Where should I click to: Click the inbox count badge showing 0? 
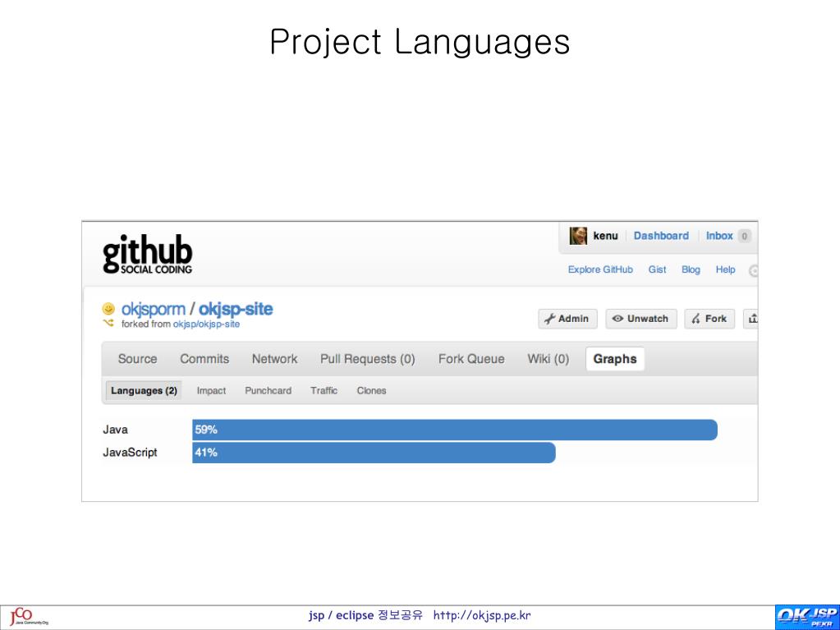744,236
